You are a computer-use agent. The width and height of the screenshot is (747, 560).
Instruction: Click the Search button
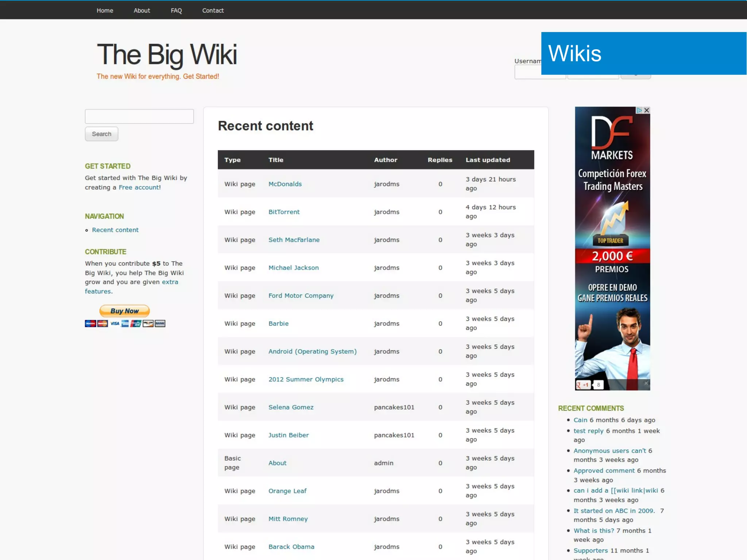tap(101, 134)
